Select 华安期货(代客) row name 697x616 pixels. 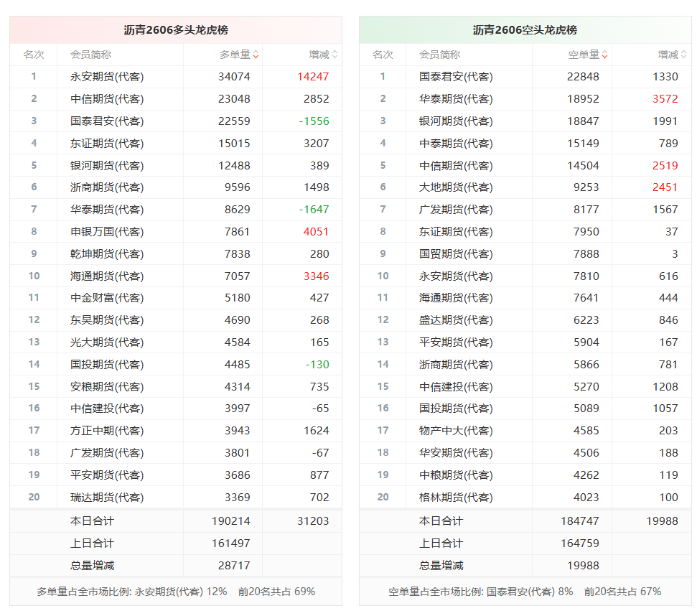456,453
